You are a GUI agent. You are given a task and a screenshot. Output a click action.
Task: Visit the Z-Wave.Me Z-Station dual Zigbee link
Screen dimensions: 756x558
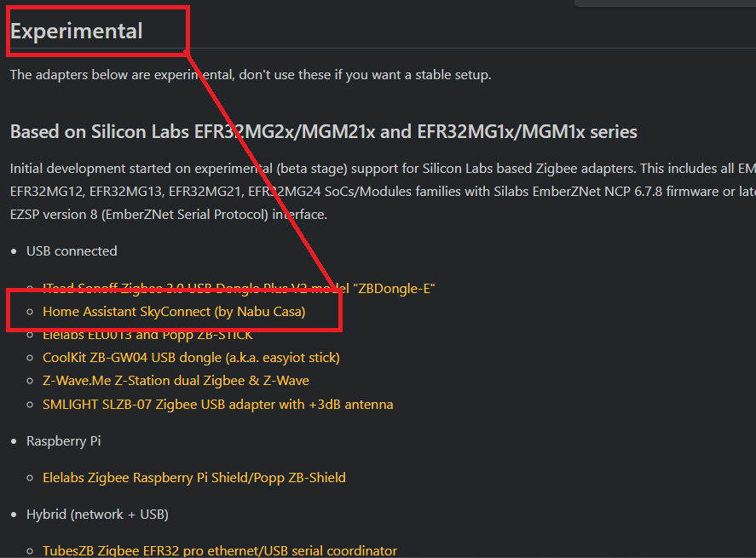[x=176, y=381]
